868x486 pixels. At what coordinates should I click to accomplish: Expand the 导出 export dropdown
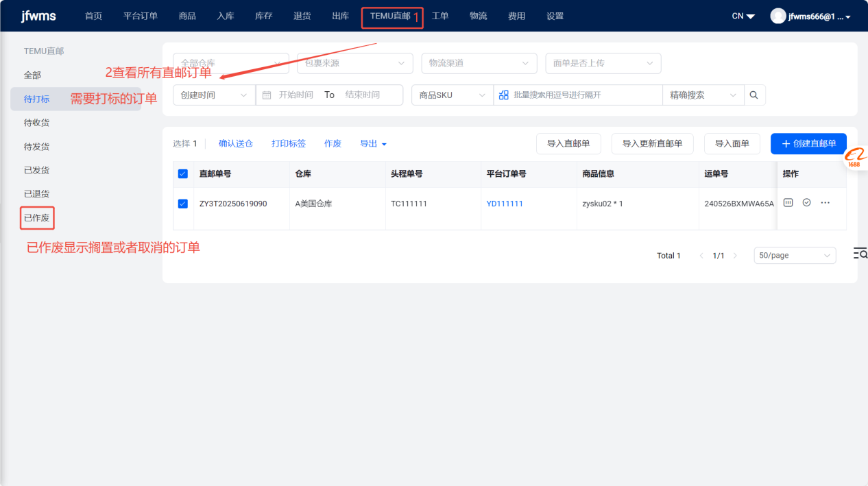tap(374, 144)
